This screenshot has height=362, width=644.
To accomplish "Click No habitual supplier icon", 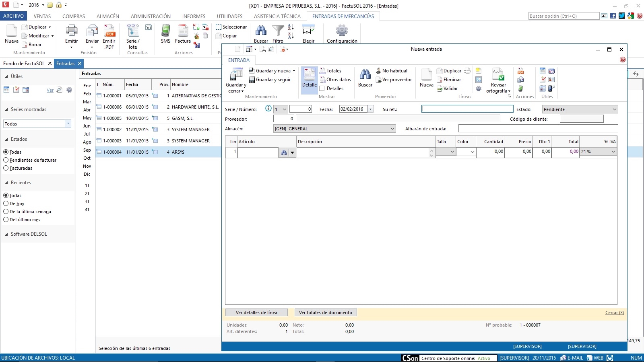I will coord(378,71).
